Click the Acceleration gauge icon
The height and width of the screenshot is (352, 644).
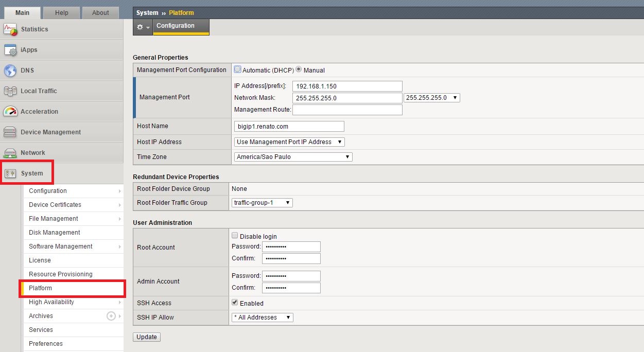coord(10,112)
